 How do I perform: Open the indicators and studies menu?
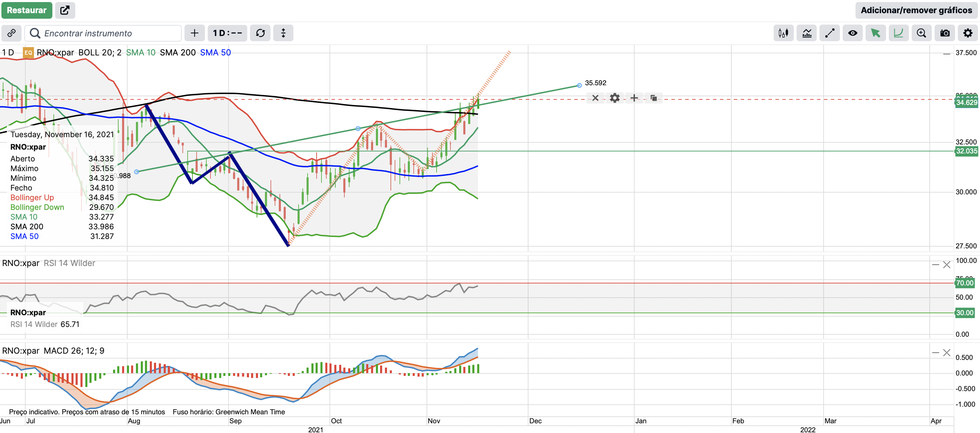807,33
